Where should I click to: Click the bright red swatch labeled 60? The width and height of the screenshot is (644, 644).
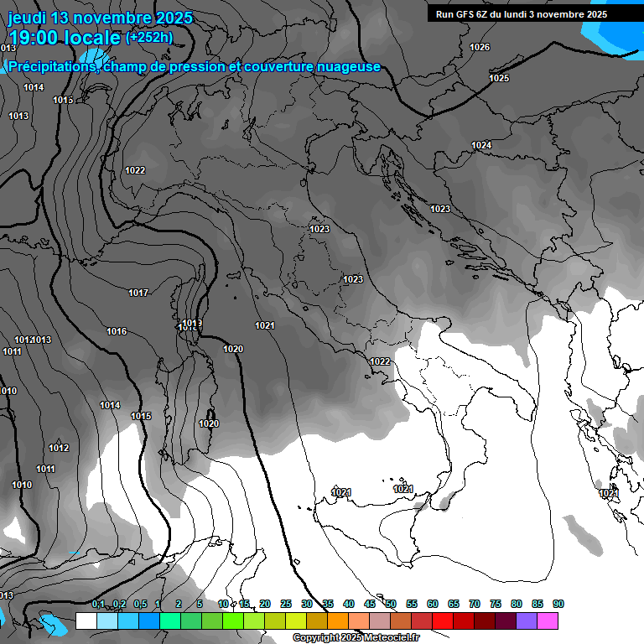442,621
